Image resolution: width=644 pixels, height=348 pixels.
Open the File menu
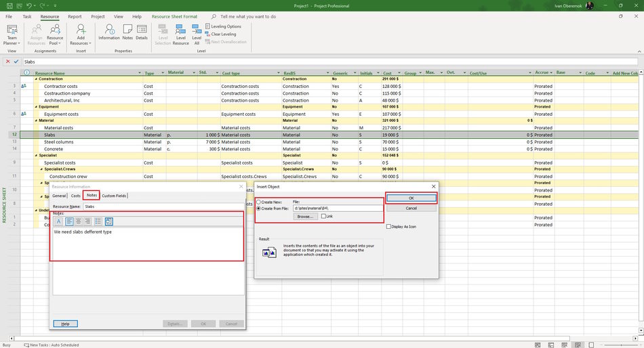(x=9, y=16)
